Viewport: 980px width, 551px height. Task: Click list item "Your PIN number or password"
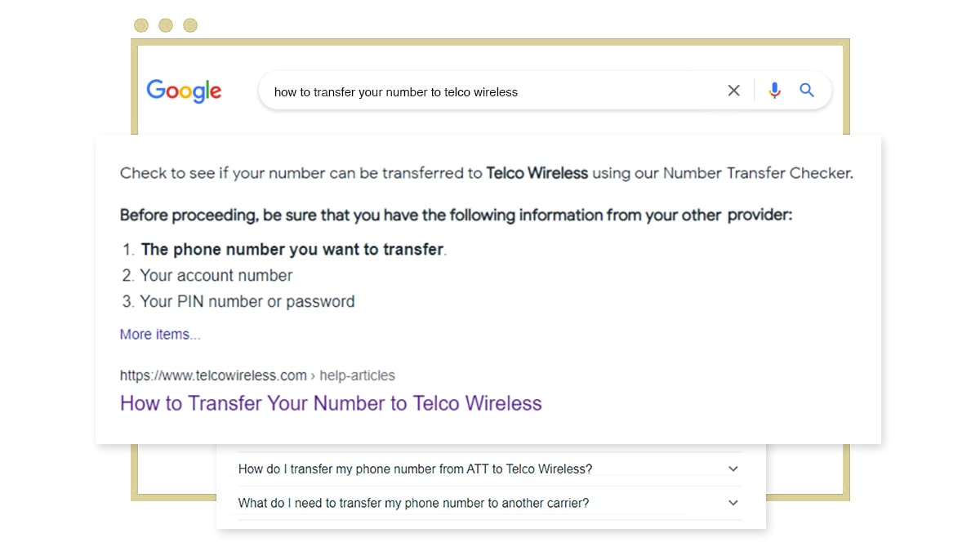click(x=247, y=301)
